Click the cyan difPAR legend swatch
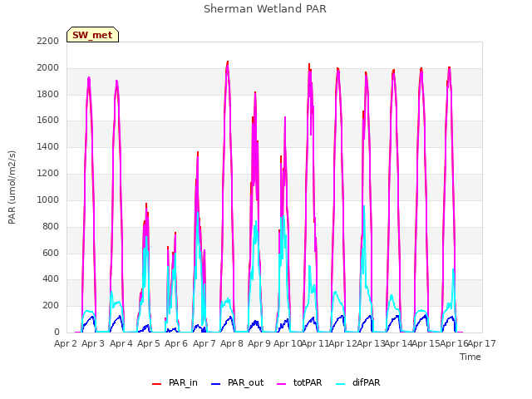The image size is (532, 399). point(340,384)
